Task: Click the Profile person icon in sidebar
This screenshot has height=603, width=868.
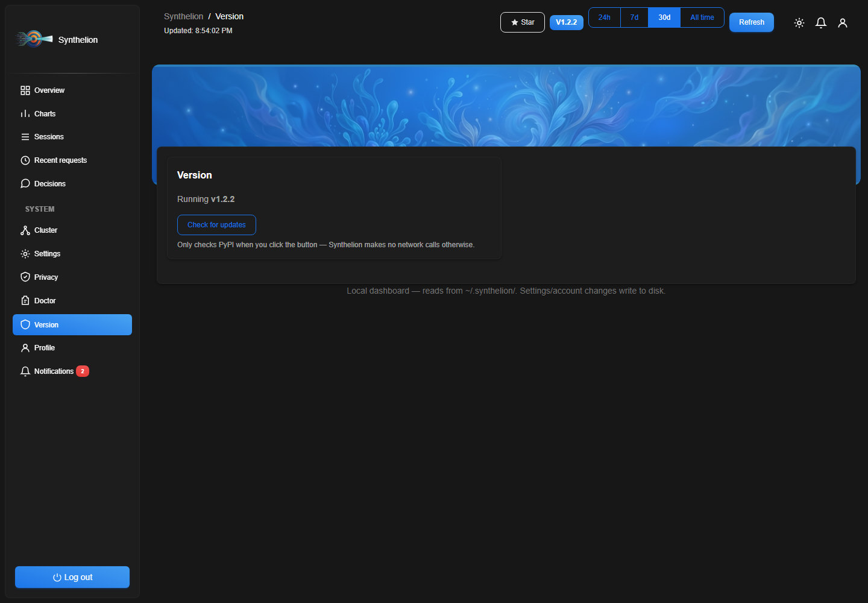Action: 25,348
